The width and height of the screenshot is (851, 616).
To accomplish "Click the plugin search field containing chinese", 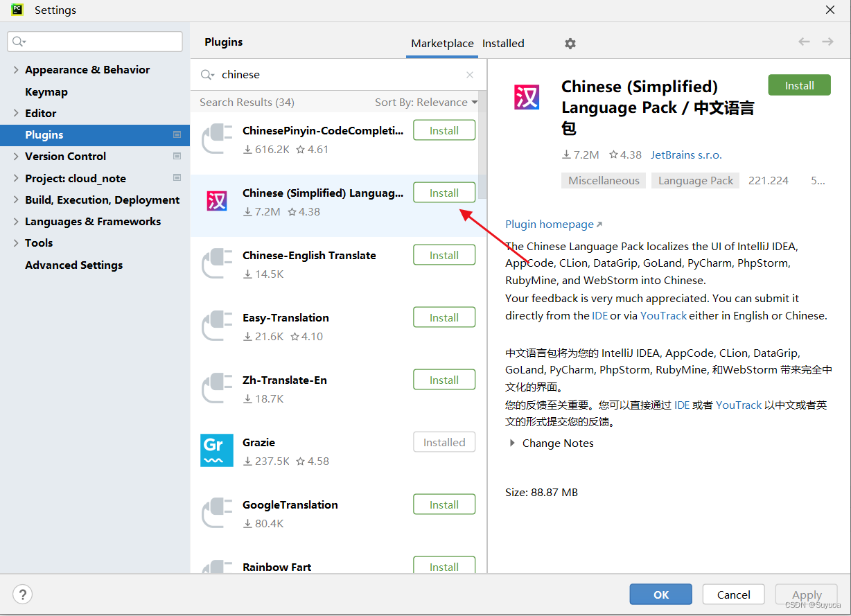I will tap(340, 75).
